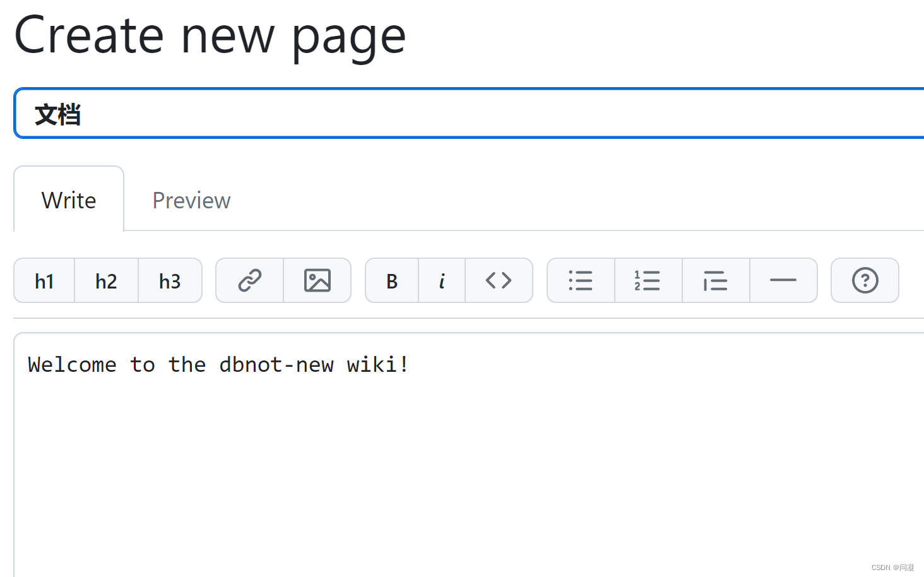Insert a link with the chain icon
Viewport: 924px width, 577px height.
tap(249, 280)
